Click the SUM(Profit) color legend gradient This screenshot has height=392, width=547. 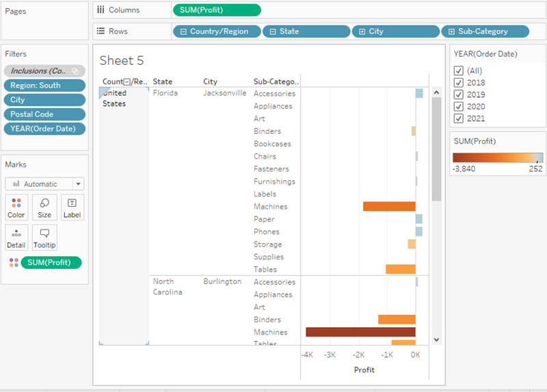click(x=497, y=157)
